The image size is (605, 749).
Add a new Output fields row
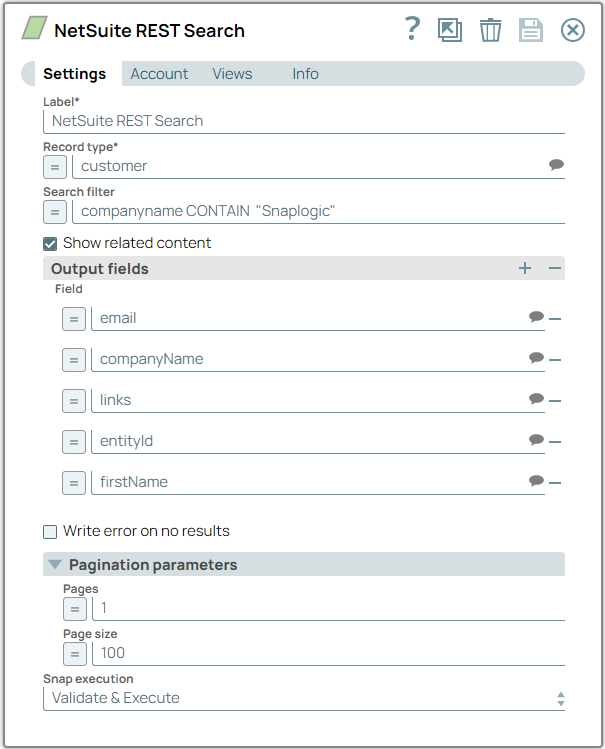pos(525,268)
